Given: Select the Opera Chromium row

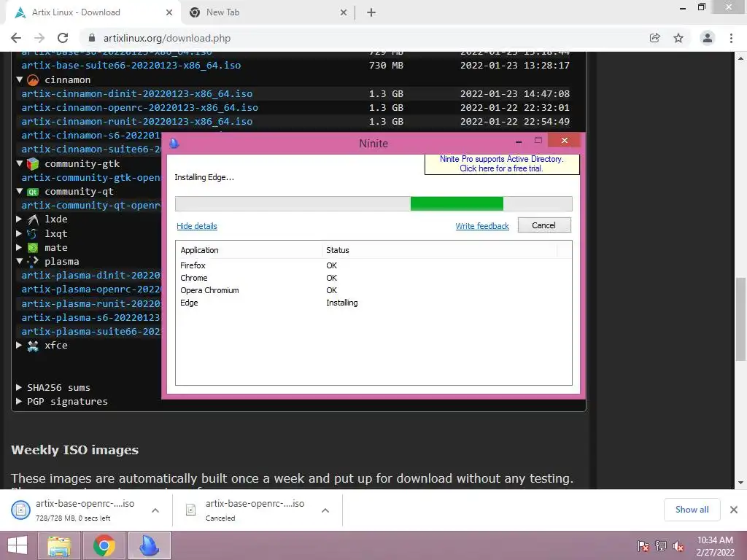Looking at the screenshot, I should point(373,290).
